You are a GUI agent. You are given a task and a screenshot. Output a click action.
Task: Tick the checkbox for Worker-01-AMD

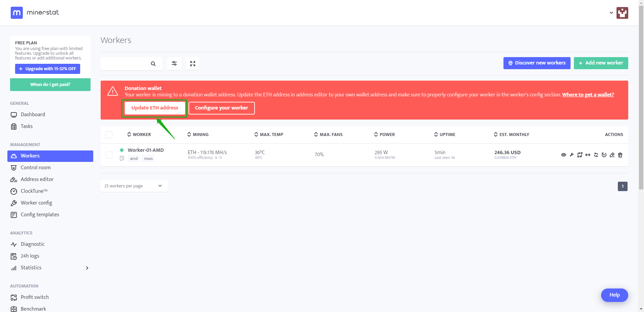(109, 155)
